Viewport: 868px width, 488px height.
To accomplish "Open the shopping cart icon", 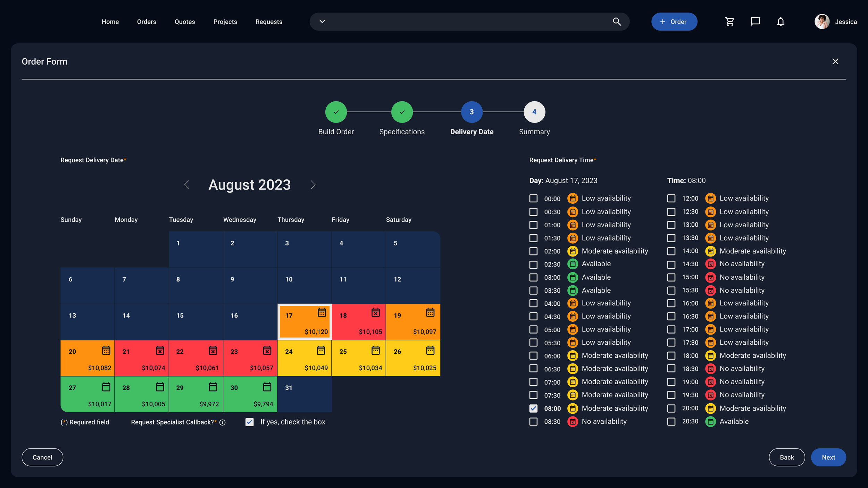I will coord(729,22).
